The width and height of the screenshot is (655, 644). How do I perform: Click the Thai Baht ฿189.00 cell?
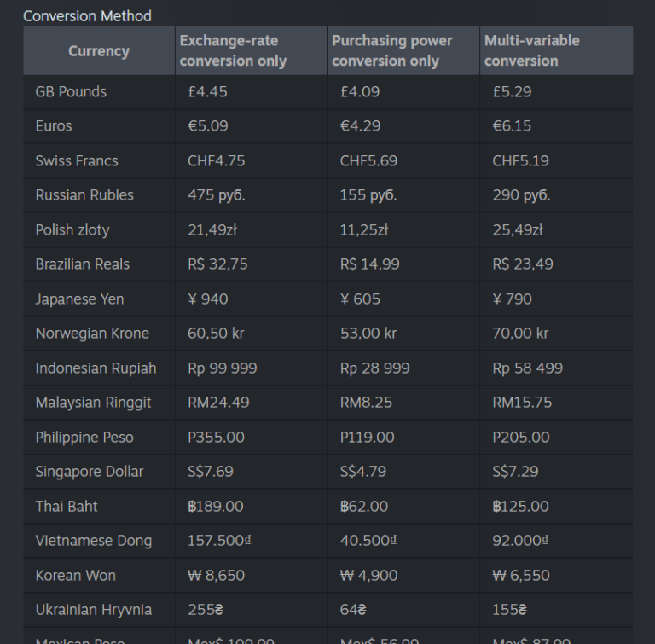pos(215,507)
